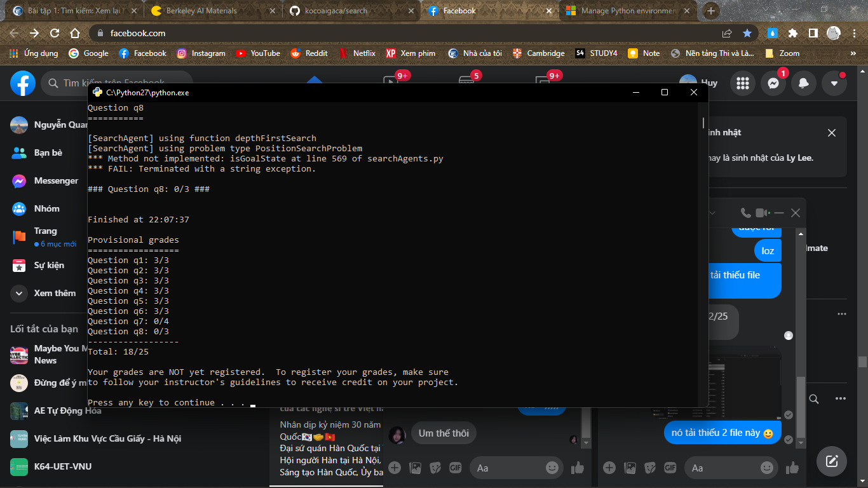Viewport: 868px width, 488px height.
Task: Insert a GIF in the chat composer
Action: click(670, 468)
